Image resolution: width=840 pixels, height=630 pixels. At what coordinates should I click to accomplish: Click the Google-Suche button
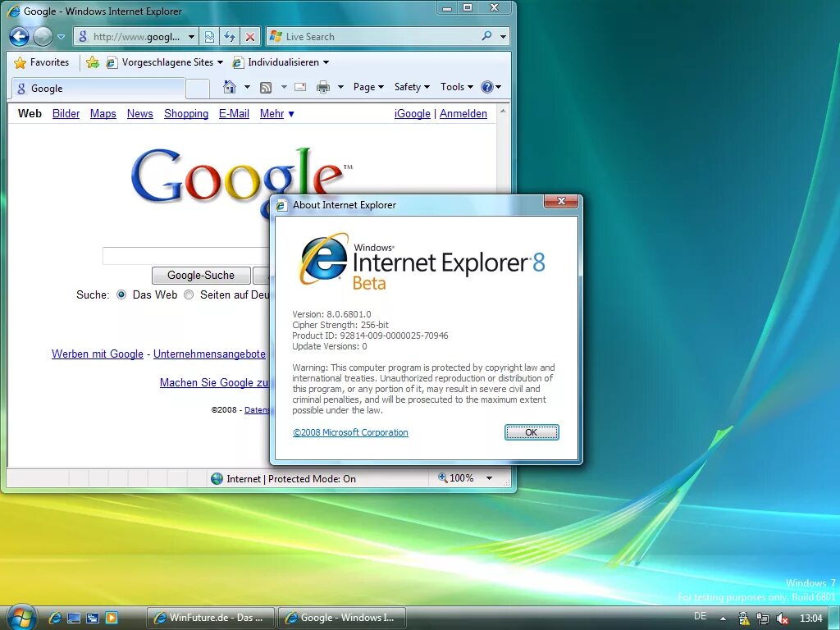(201, 276)
